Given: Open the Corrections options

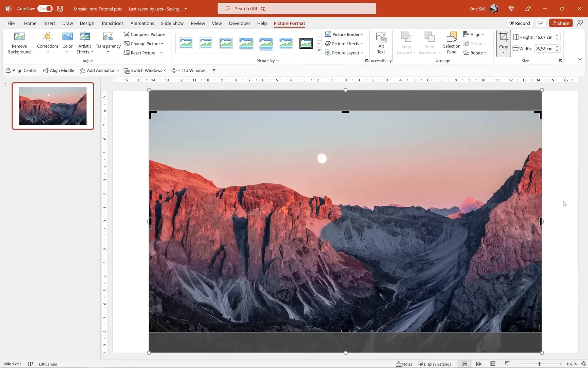Looking at the screenshot, I should pos(48,43).
